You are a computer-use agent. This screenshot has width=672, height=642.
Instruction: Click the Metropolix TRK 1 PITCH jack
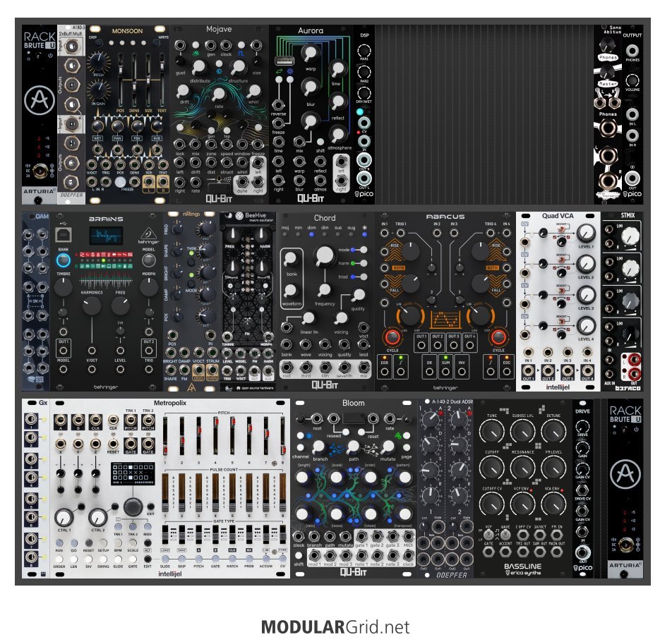click(x=131, y=420)
